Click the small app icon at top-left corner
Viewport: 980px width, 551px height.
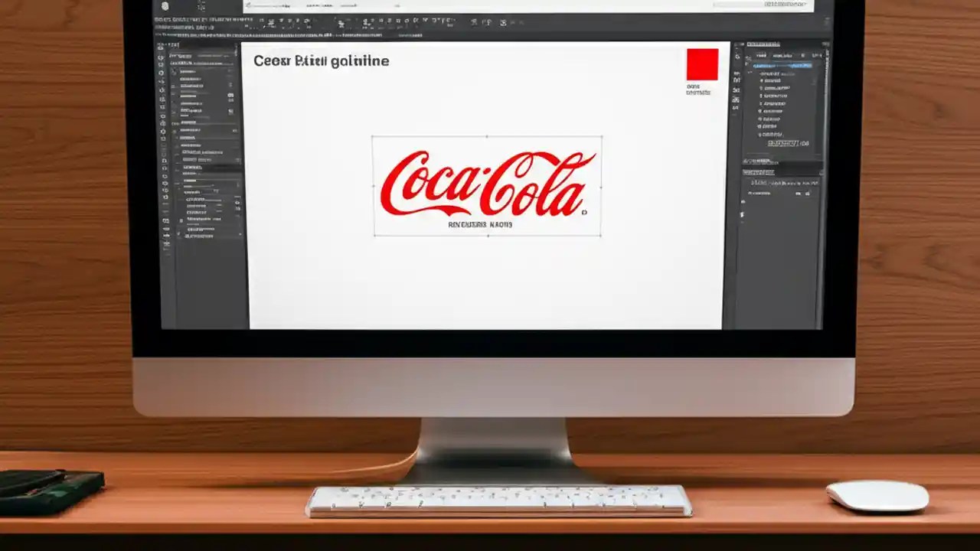[x=163, y=6]
